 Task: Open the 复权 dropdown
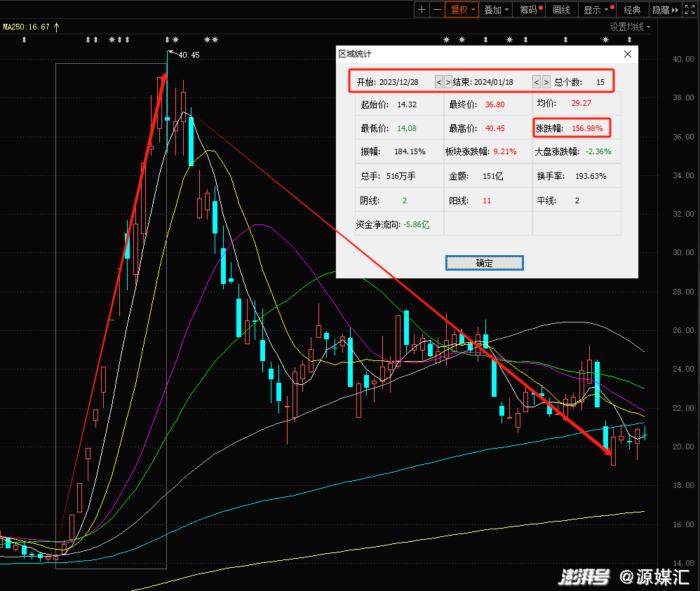coord(462,10)
